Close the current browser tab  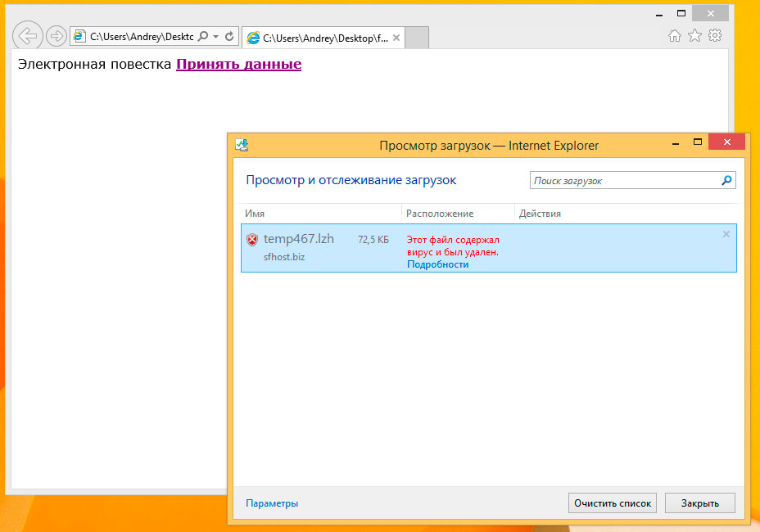[x=396, y=38]
